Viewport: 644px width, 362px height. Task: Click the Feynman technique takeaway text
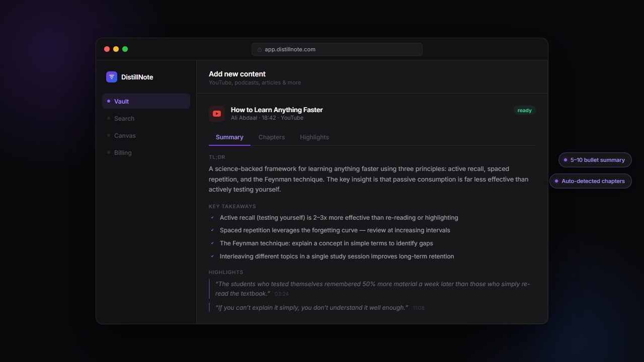point(327,243)
